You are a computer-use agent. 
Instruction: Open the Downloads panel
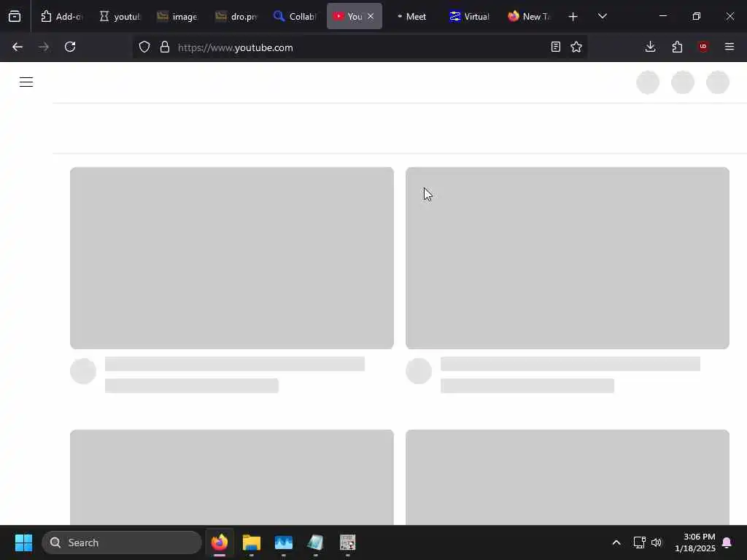pos(650,47)
